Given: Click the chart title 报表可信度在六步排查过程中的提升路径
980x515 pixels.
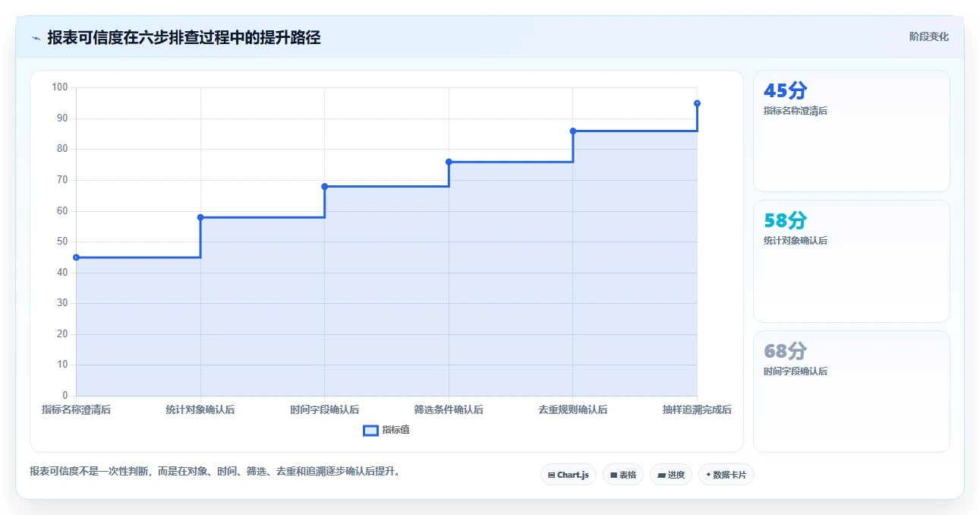Looking at the screenshot, I should coord(184,37).
